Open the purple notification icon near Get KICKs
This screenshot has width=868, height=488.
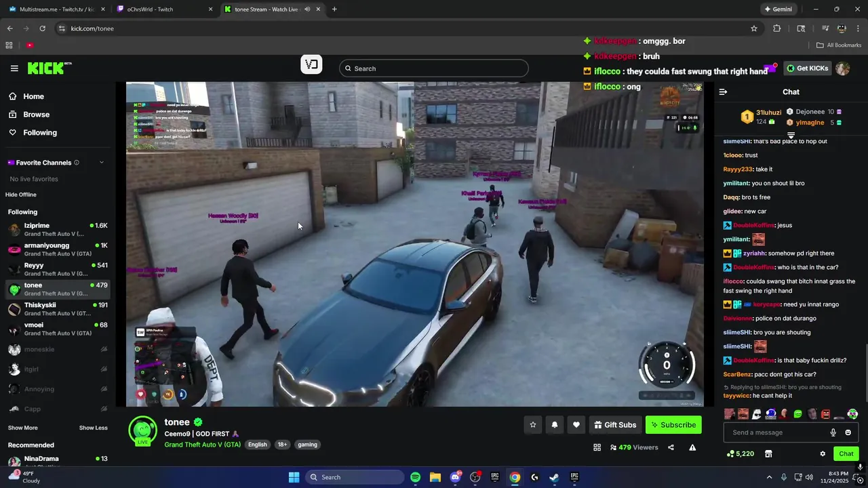coord(770,68)
